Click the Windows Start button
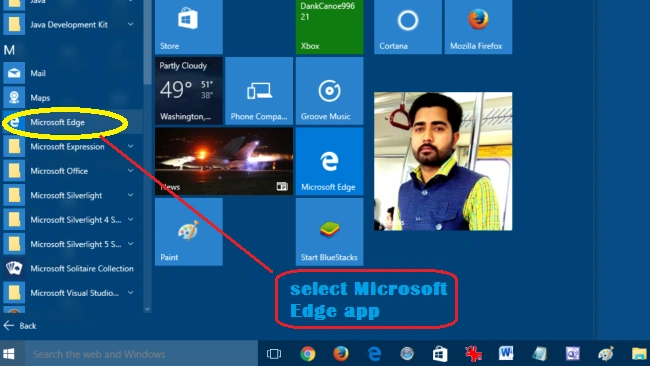The width and height of the screenshot is (650, 366). (9, 354)
